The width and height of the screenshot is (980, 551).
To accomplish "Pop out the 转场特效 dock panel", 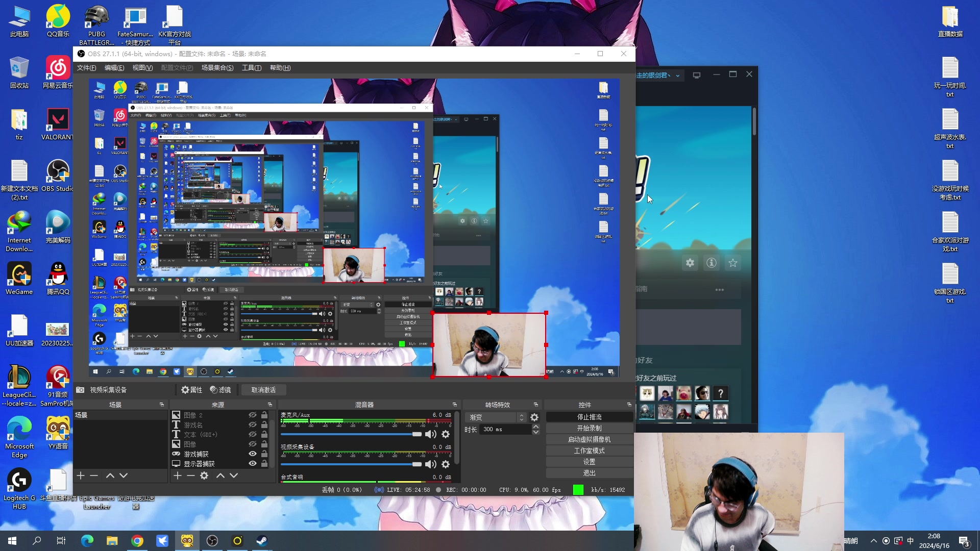I will pyautogui.click(x=536, y=405).
